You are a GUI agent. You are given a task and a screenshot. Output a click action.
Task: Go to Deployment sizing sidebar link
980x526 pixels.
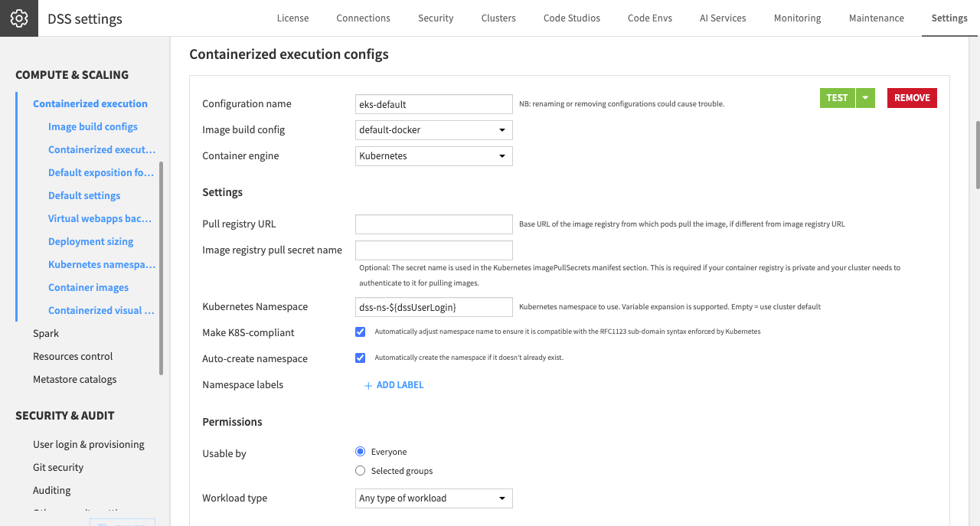90,241
